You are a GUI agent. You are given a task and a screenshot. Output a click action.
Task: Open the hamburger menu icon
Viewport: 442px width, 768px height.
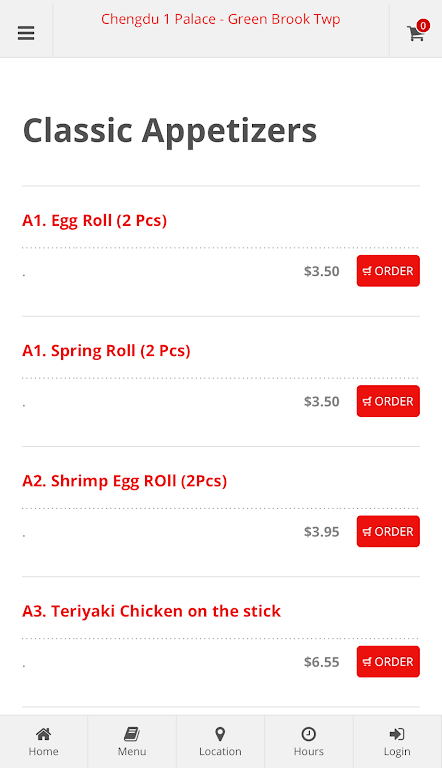click(x=26, y=33)
